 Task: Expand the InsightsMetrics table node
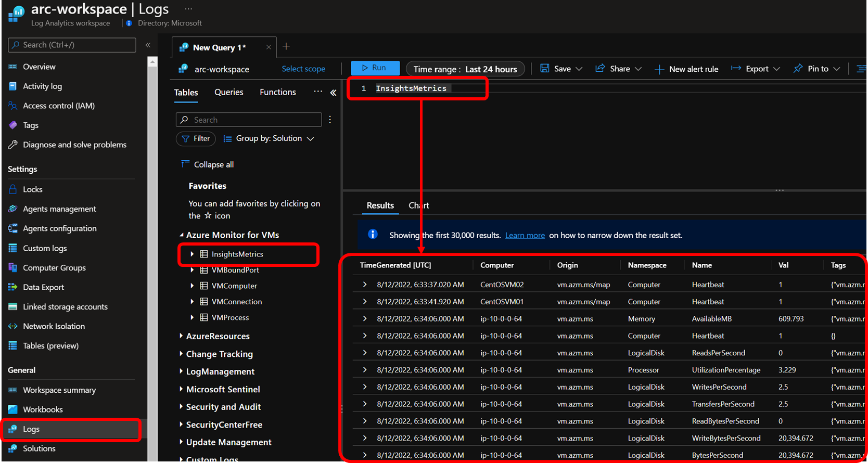pos(192,254)
